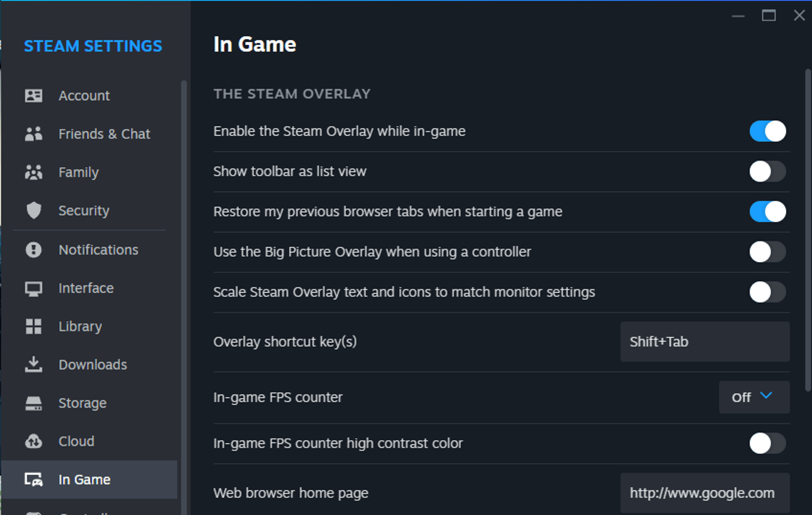Select the Notifications bell icon
812x515 pixels.
click(35, 249)
